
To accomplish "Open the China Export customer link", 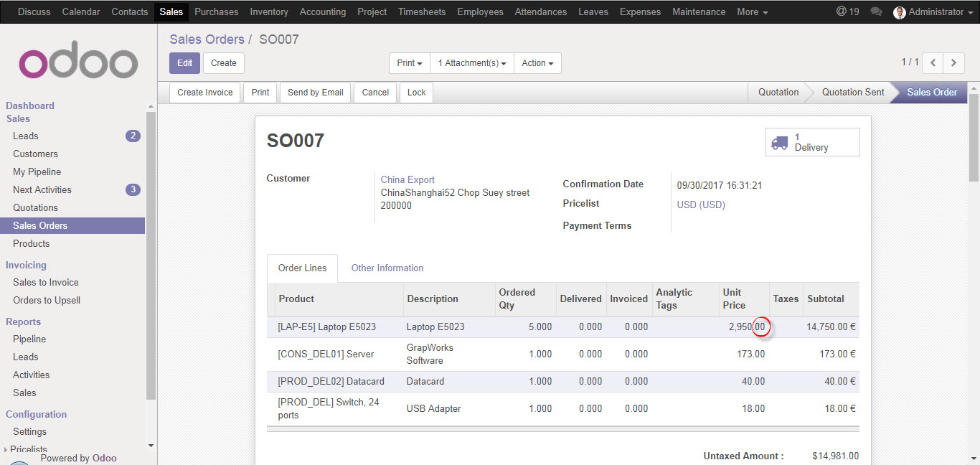I will (x=407, y=179).
